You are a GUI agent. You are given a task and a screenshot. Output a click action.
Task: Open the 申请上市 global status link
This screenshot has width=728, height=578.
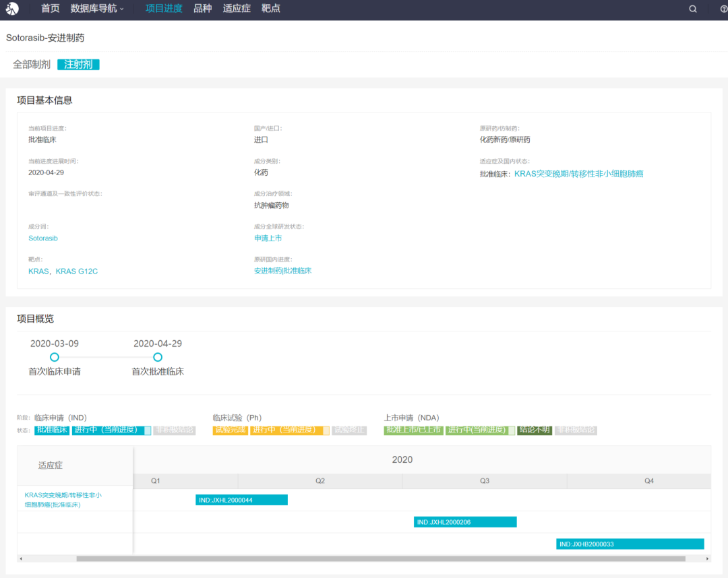pos(268,238)
